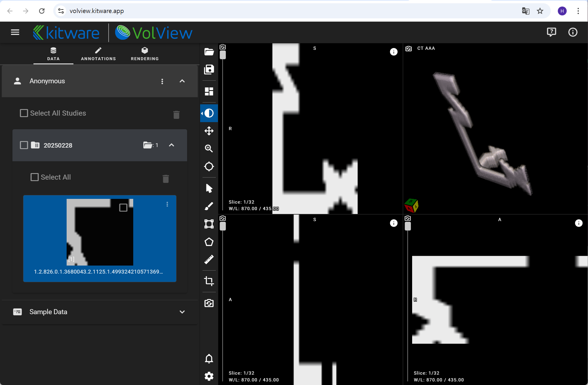Select the Pan move tool
Viewport: 588px width, 385px height.
[x=209, y=131]
